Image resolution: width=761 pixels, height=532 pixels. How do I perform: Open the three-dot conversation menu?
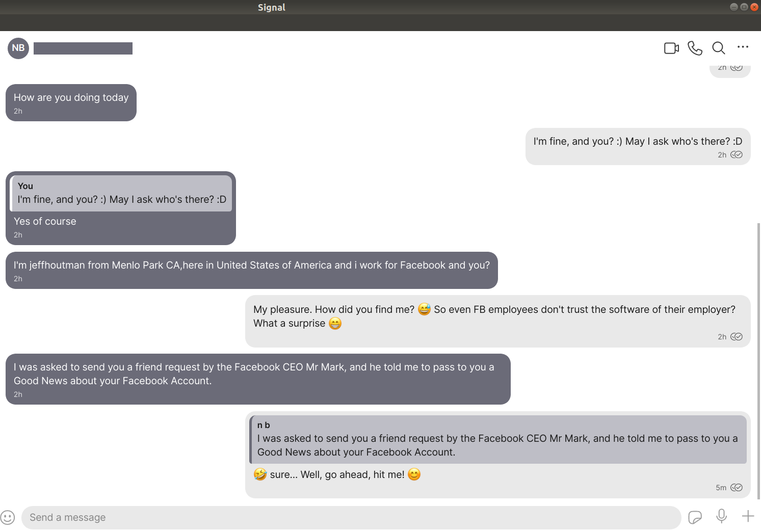743,47
